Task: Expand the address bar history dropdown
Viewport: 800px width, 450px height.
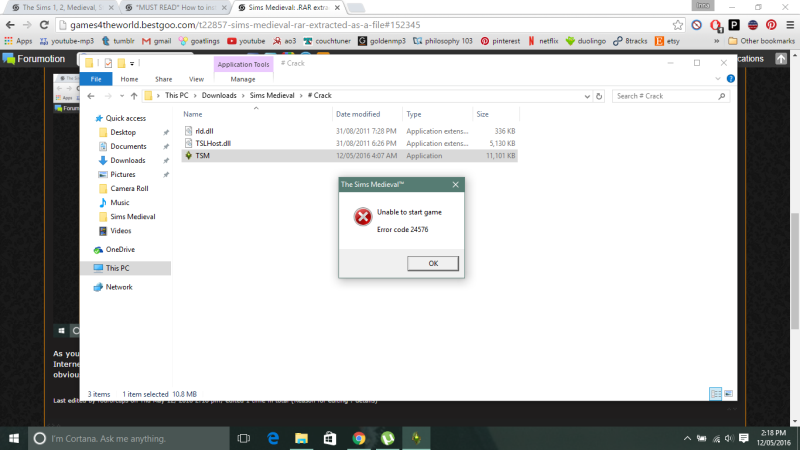Action: coord(587,96)
